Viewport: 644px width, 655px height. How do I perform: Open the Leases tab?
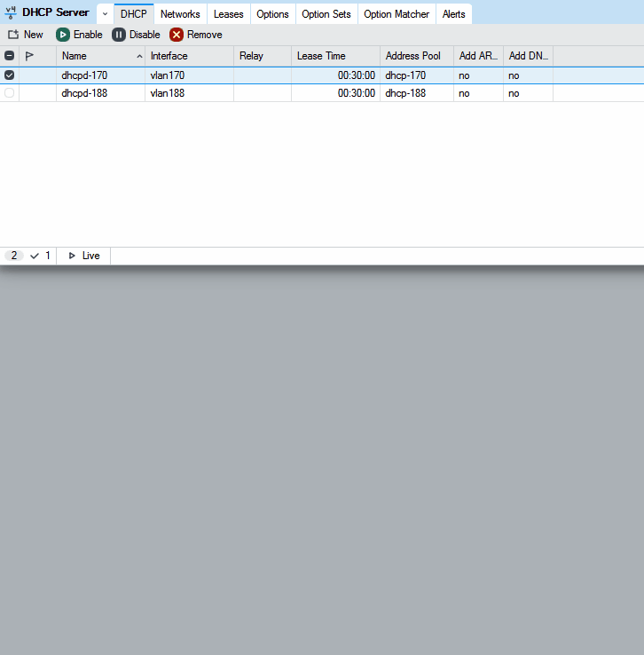(x=228, y=14)
